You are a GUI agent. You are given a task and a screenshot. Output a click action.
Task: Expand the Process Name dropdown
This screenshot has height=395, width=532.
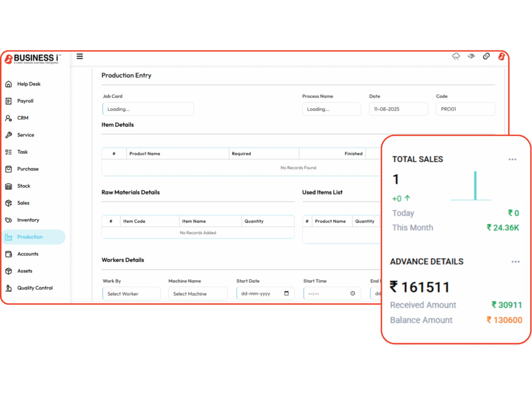tap(331, 109)
